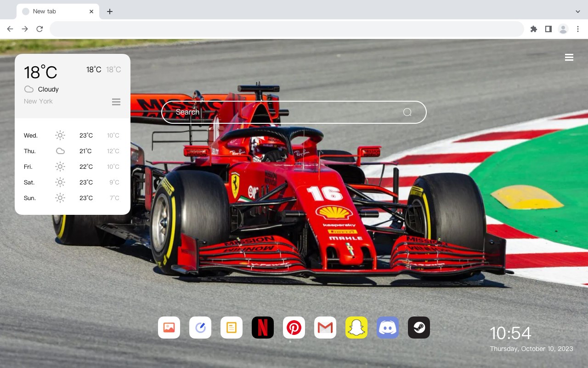
Task: Click into the page Search field
Action: pyautogui.click(x=294, y=112)
